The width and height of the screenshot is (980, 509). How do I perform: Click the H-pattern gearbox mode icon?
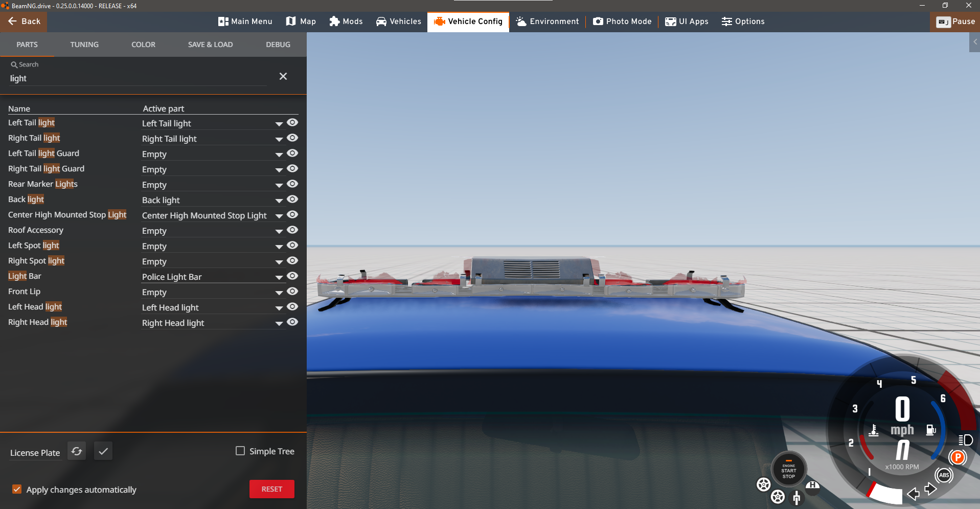click(813, 485)
